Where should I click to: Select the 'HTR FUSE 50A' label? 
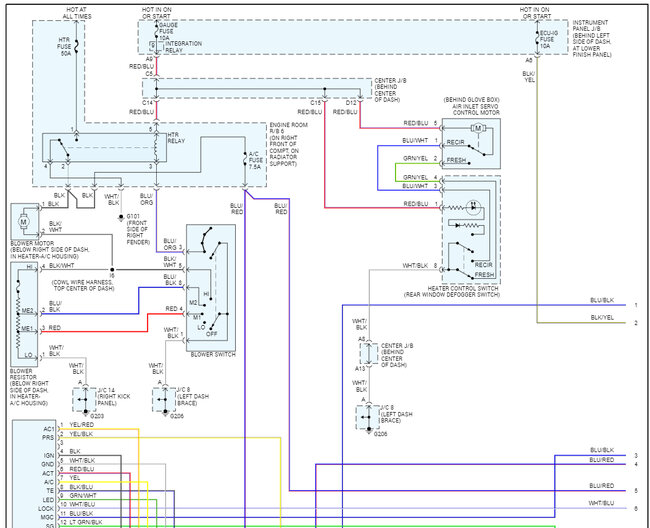pos(64,46)
